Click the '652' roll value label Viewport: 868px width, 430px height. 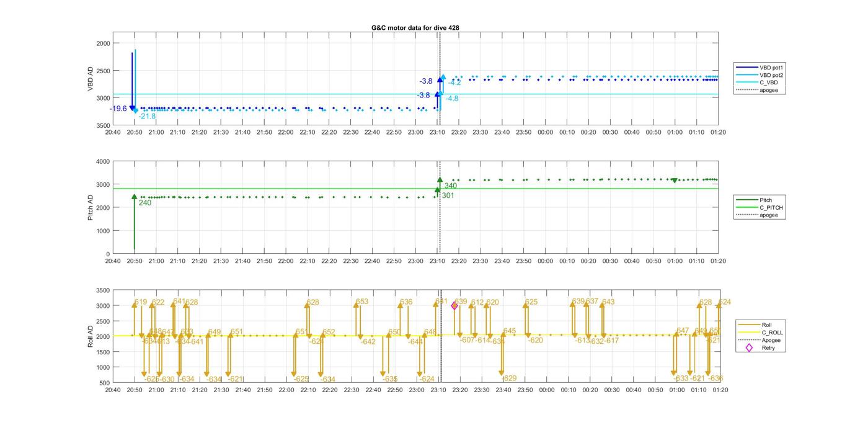[329, 332]
